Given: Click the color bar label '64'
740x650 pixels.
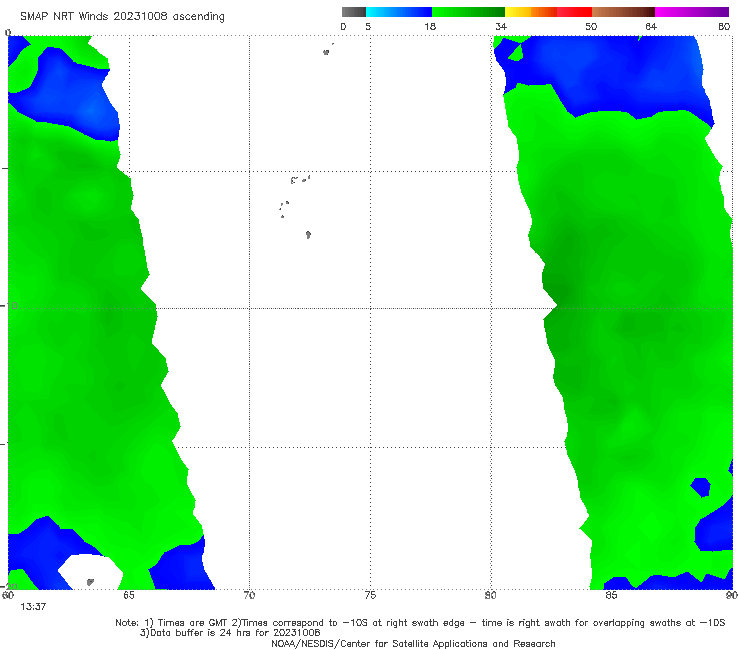Looking at the screenshot, I should point(651,26).
